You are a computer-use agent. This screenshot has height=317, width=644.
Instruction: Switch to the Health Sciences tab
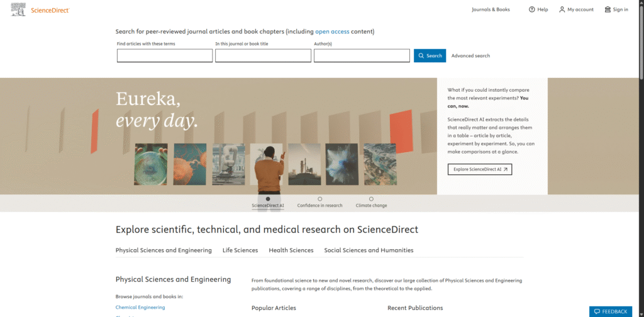coord(291,250)
